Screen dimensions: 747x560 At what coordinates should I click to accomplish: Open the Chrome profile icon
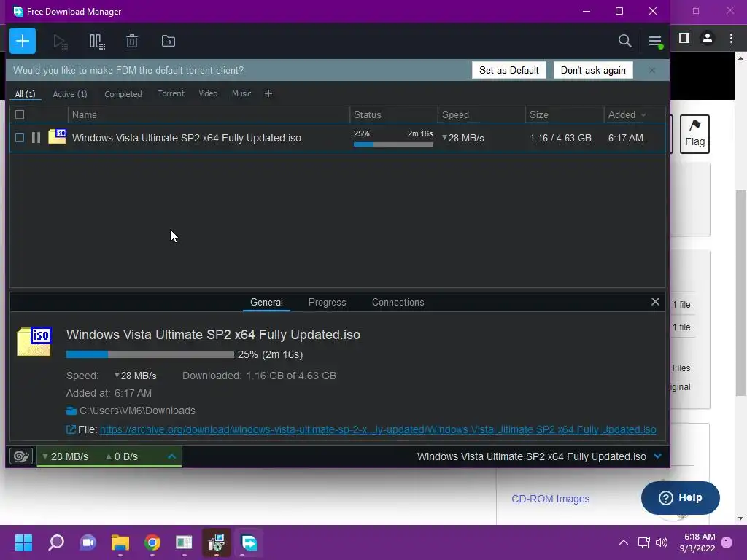(x=708, y=38)
